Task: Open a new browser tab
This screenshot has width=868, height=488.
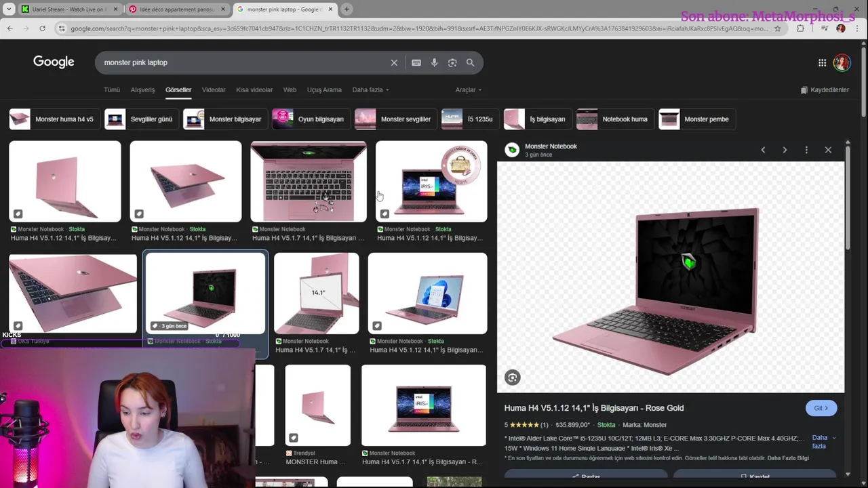Action: coord(347,9)
